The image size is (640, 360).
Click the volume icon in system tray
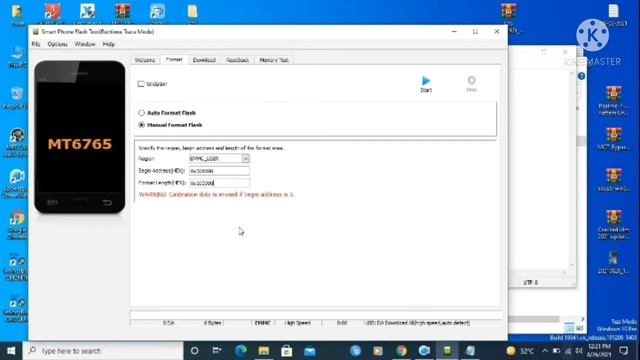(x=579, y=351)
